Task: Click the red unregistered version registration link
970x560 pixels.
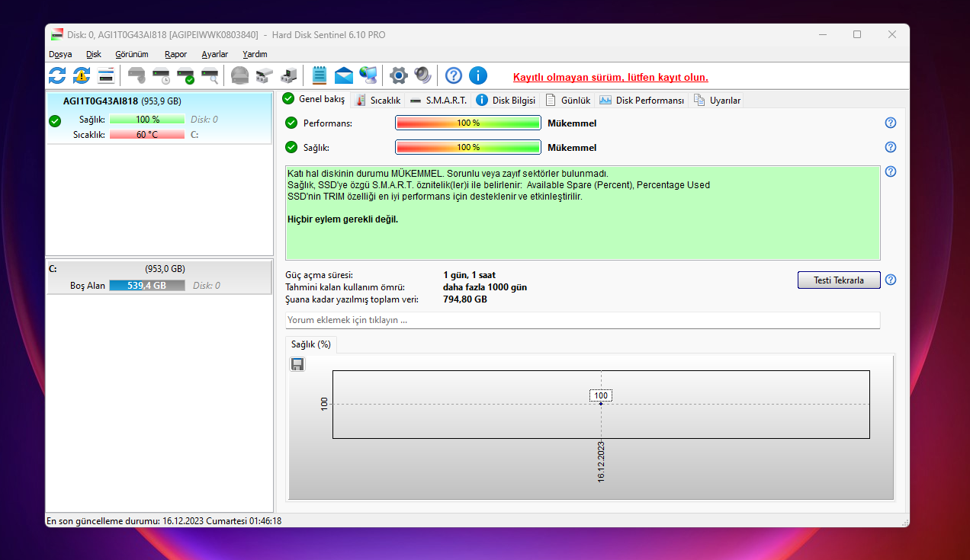Action: click(x=610, y=77)
